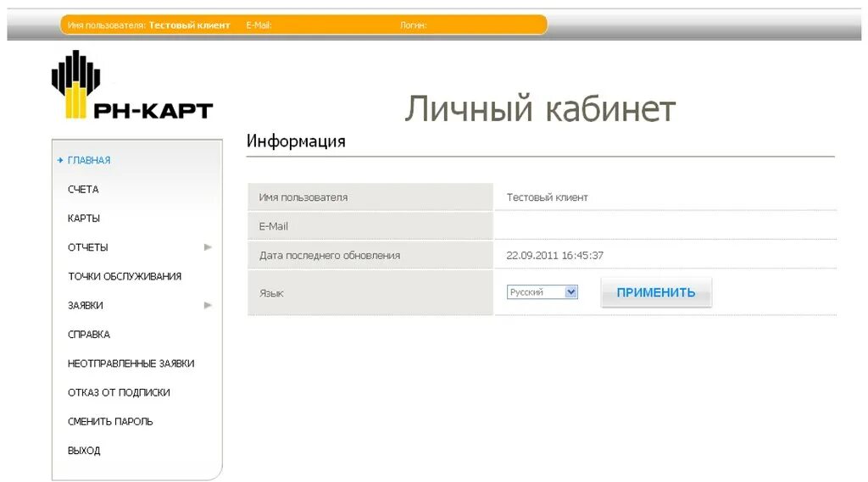Click the Информация heading
Screen dimensions: 868x482
click(296, 141)
